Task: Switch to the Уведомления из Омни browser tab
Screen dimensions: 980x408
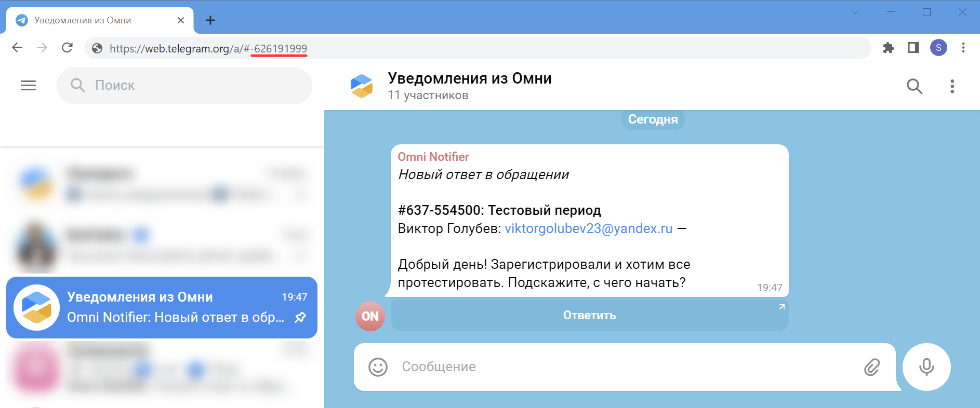Action: 100,20
